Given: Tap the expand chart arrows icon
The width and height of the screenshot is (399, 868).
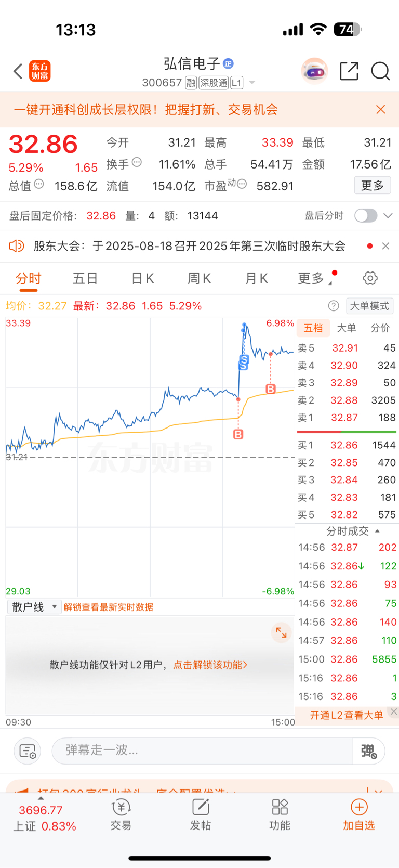Looking at the screenshot, I should click(x=281, y=632).
